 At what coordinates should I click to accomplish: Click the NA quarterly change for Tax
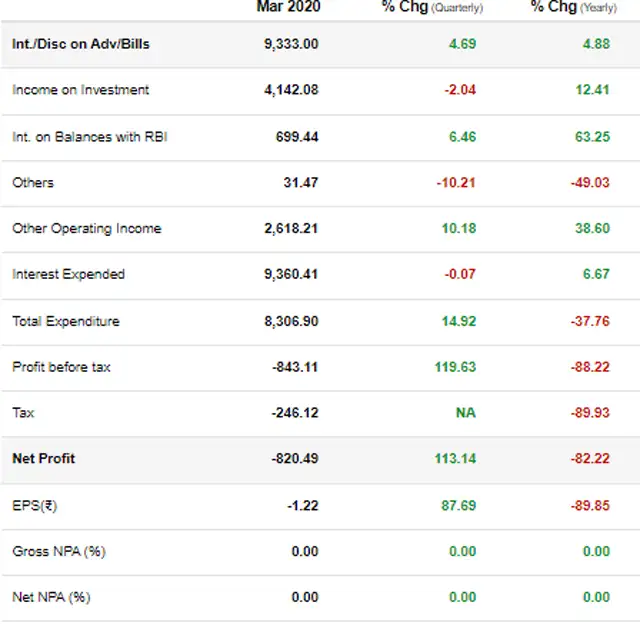click(465, 413)
